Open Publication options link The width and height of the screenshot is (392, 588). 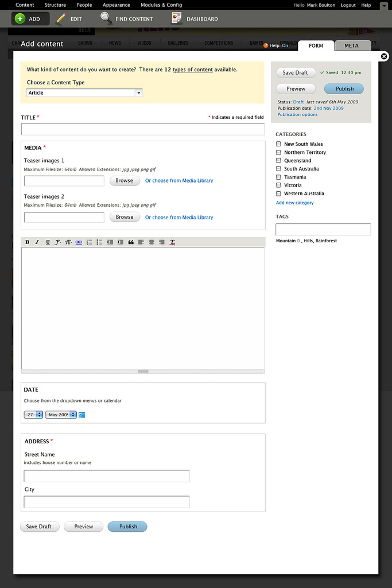coord(297,115)
